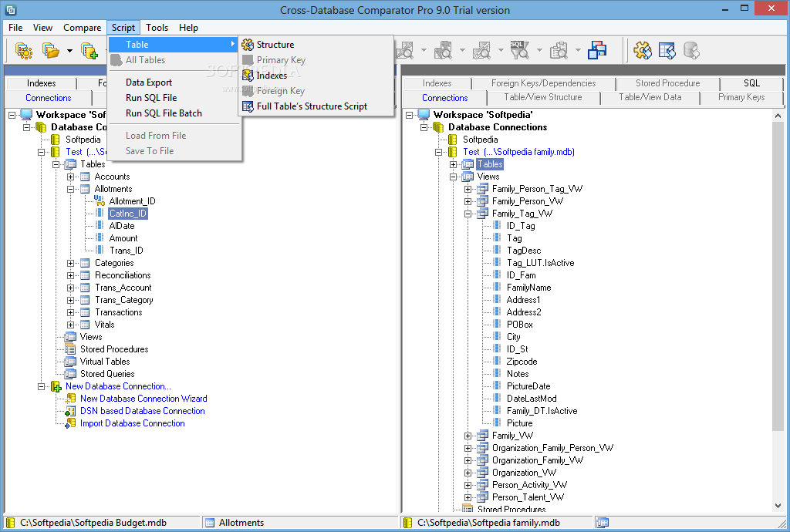The width and height of the screenshot is (790, 532).
Task: Open the Compare menu
Action: click(x=82, y=28)
